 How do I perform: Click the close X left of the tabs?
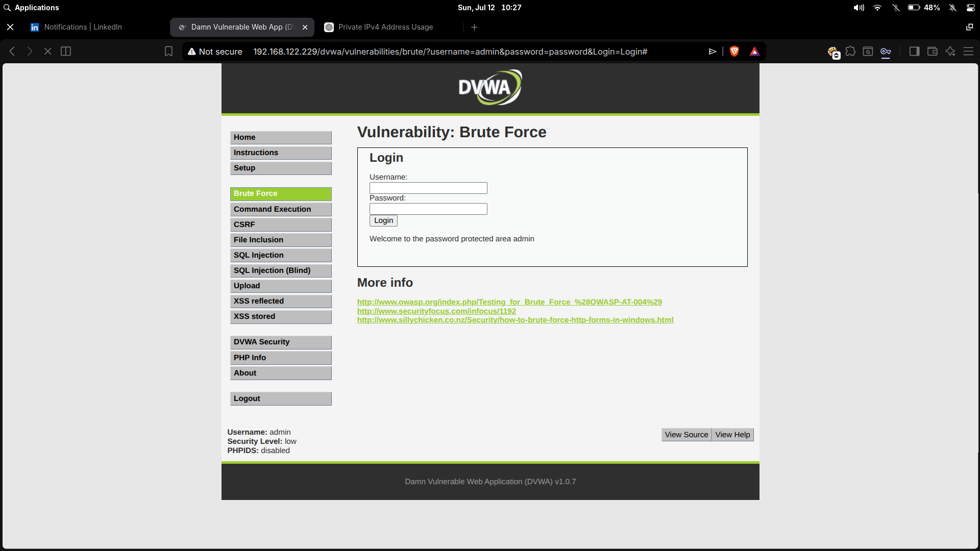pyautogui.click(x=10, y=27)
